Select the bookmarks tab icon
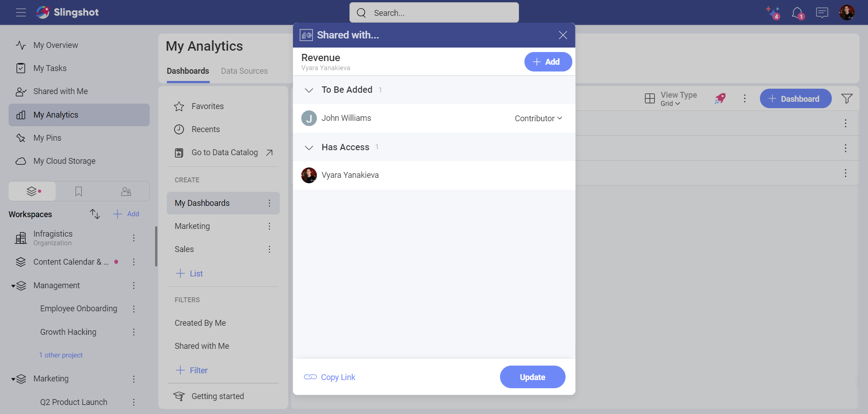Screen dimensions: 868x414 pos(79,191)
